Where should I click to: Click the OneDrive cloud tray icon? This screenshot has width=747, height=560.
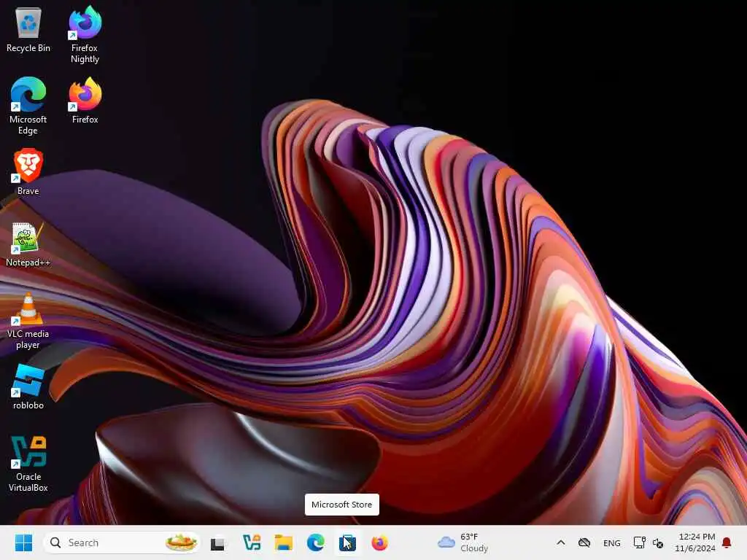[584, 542]
